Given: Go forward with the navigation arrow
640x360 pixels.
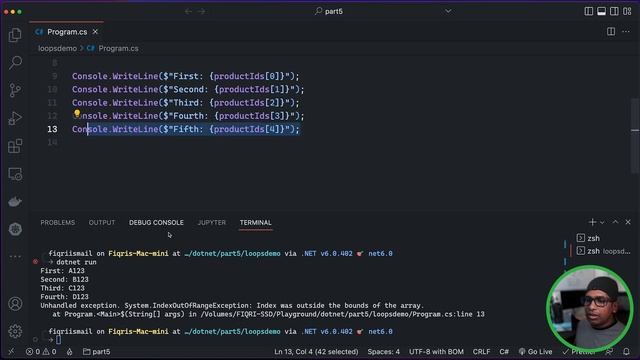Looking at the screenshot, I should pyautogui.click(x=202, y=11).
